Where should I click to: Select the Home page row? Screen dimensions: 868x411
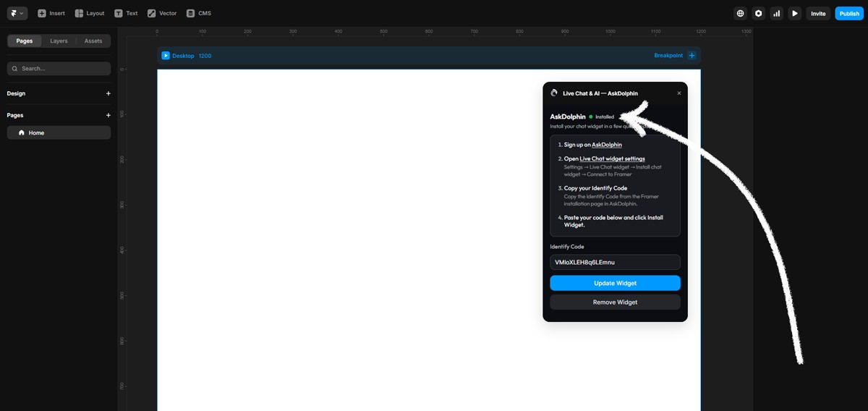[59, 132]
